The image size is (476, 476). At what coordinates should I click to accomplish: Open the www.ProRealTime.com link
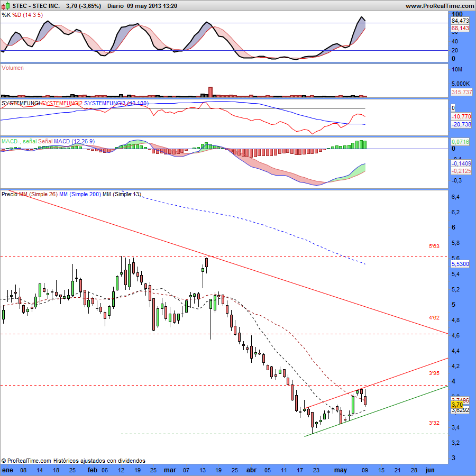pos(440,6)
